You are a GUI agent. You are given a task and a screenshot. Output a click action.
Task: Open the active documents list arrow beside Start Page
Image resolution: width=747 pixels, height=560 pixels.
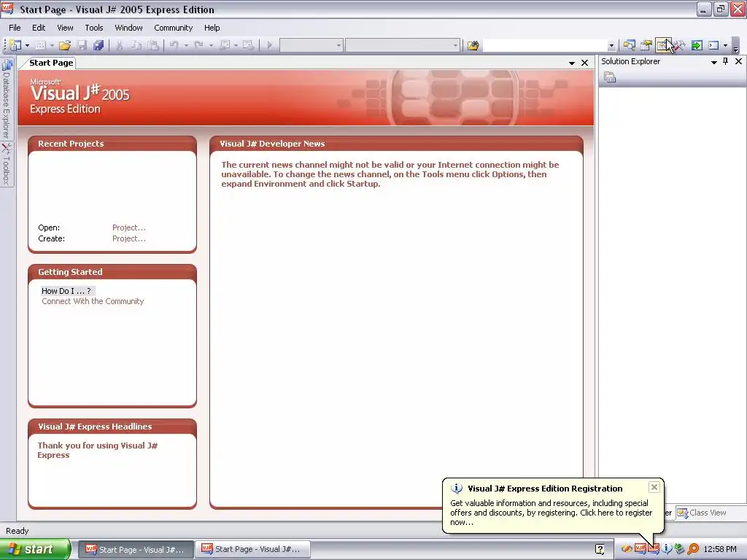click(x=572, y=63)
